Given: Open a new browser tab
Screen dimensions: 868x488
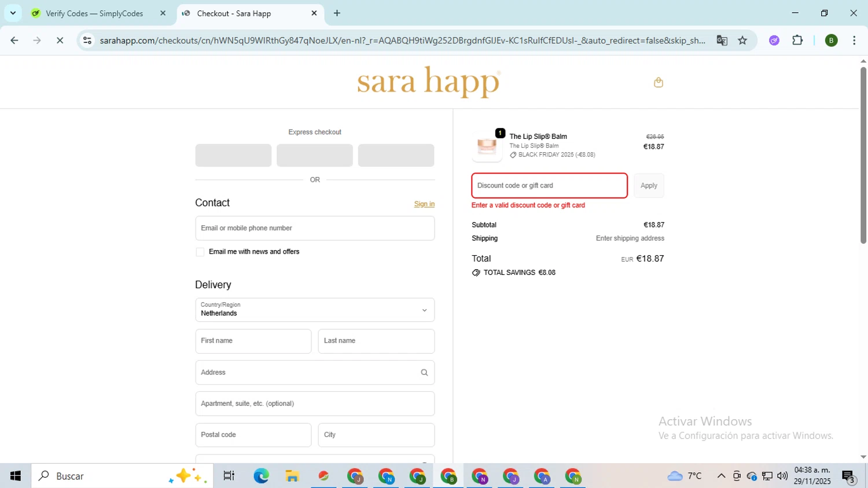Looking at the screenshot, I should 337,13.
